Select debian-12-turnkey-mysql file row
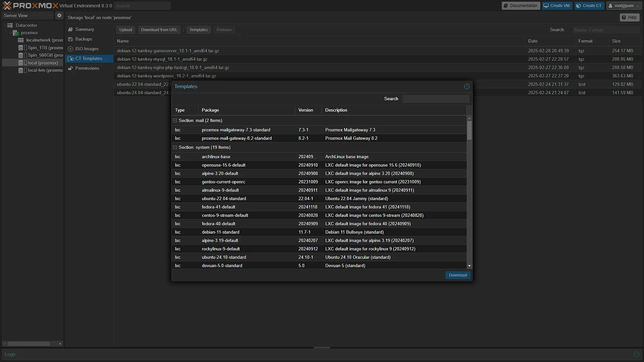644x362 pixels. 378,59
